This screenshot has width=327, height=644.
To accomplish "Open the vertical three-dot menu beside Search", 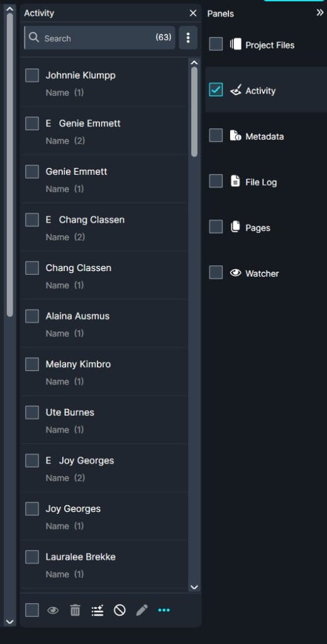I will [188, 38].
